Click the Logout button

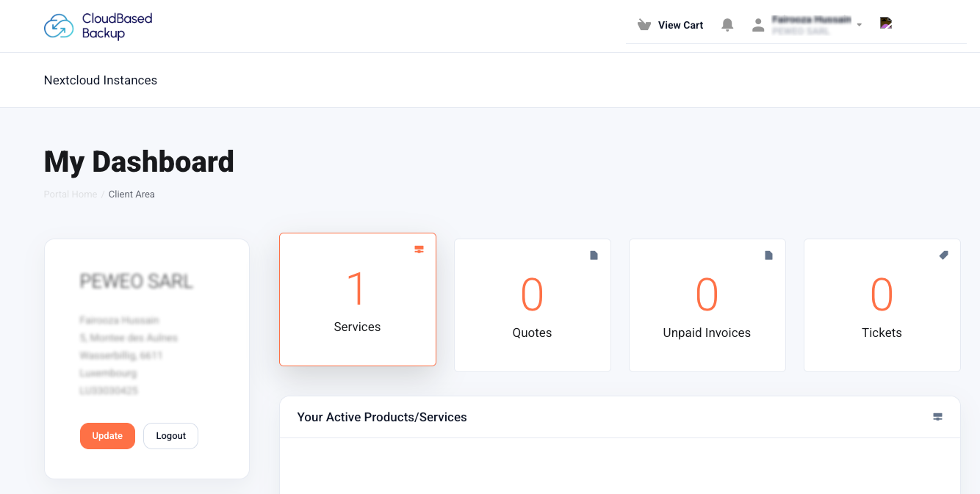pos(170,435)
